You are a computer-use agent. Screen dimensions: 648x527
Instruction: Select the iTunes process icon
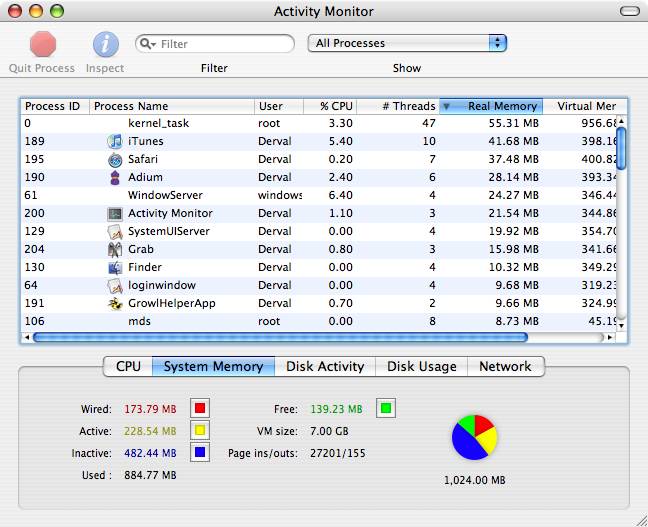coord(114,141)
